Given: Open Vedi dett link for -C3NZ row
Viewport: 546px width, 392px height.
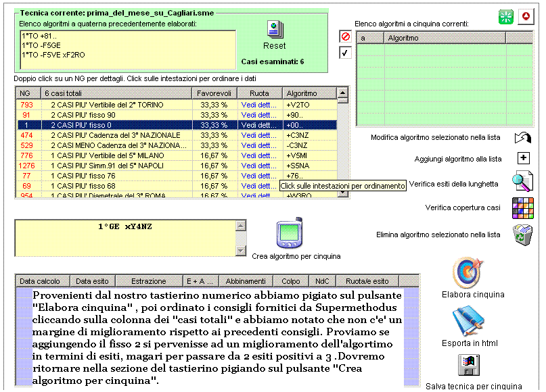Looking at the screenshot, I should pos(258,145).
